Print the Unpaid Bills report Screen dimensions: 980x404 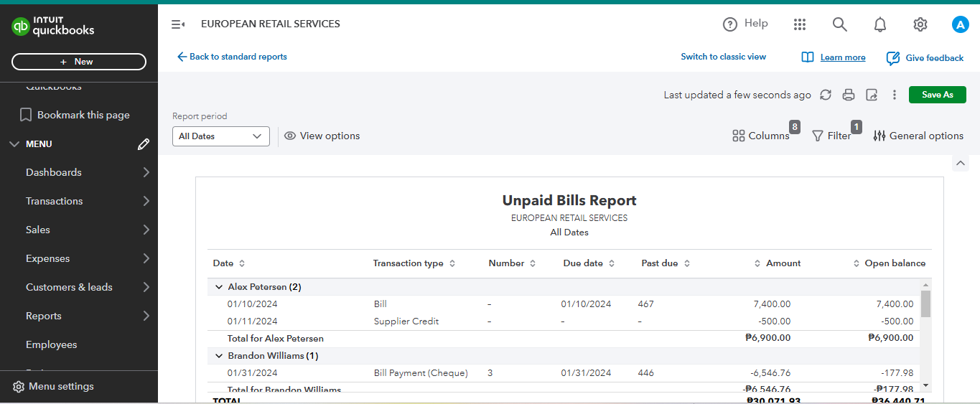[x=849, y=95]
